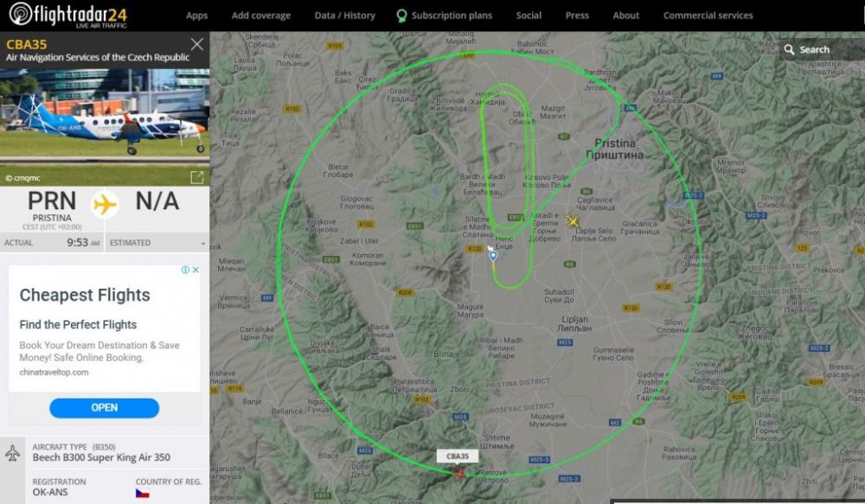Open the Apps menu
This screenshot has height=504, width=865.
pyautogui.click(x=197, y=16)
